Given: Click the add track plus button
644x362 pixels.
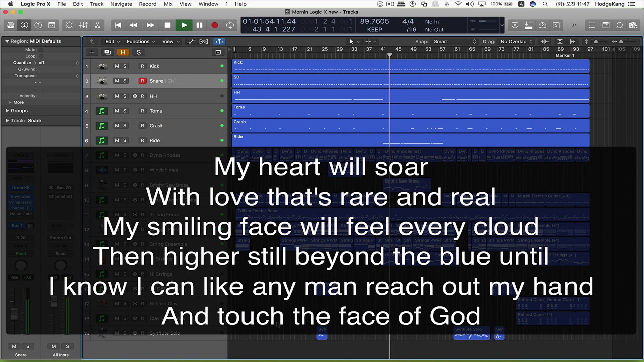Looking at the screenshot, I should [x=92, y=52].
